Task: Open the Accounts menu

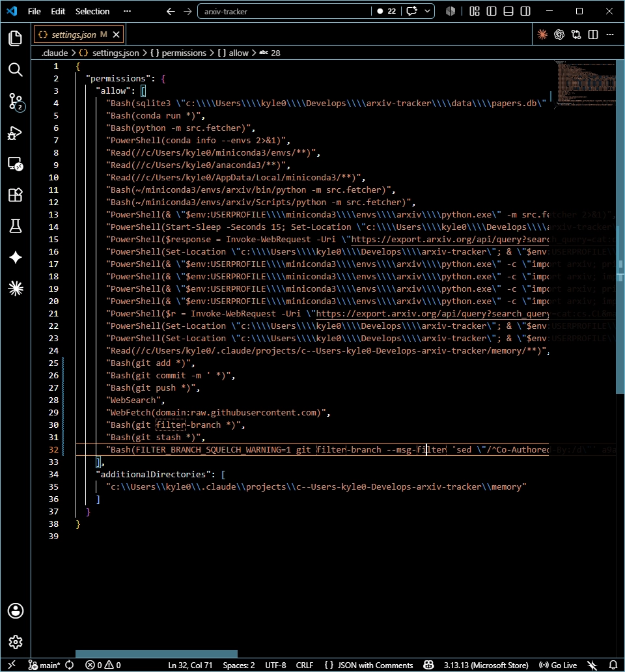Action: [16, 611]
